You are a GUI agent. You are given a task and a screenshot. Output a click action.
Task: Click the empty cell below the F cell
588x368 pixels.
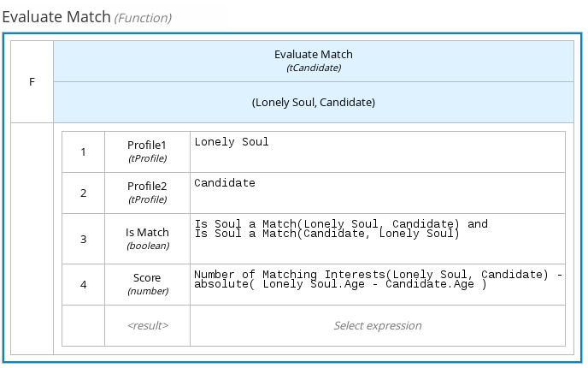point(32,238)
